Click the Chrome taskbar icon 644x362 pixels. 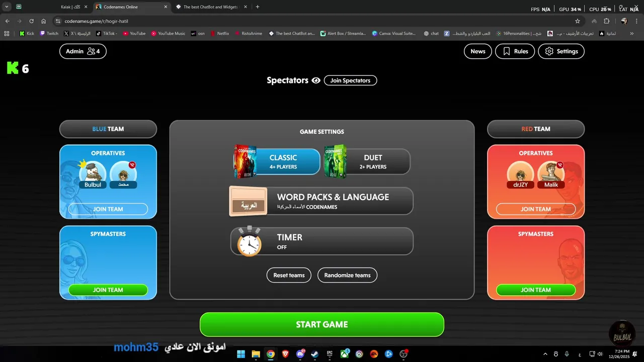[271, 354]
